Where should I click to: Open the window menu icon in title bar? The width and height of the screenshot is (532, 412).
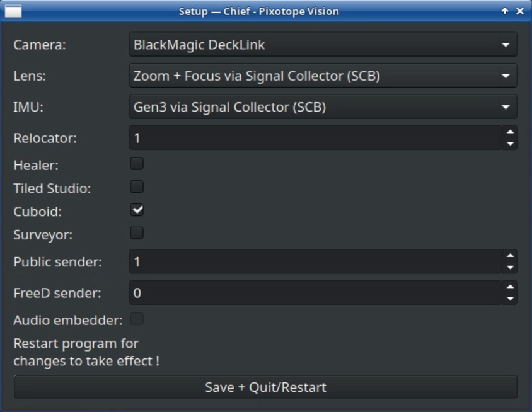pos(13,11)
